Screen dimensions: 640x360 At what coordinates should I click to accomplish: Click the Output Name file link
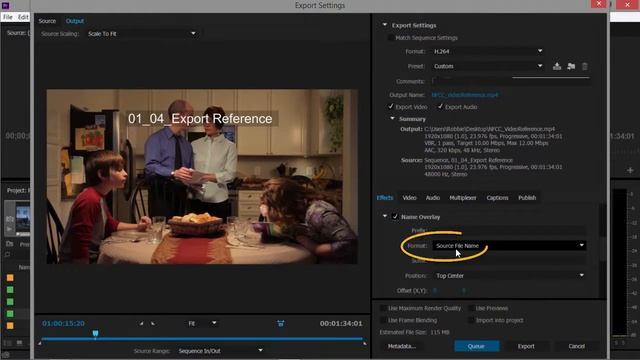coord(464,95)
